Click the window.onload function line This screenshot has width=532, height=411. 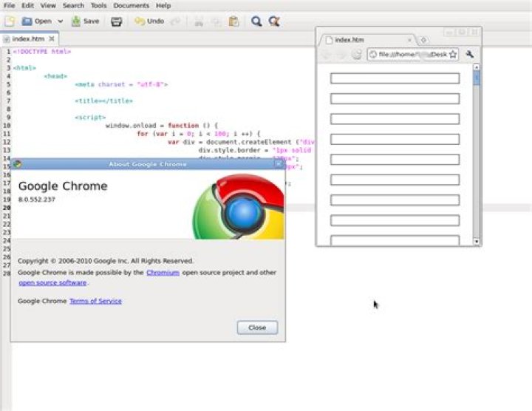(x=162, y=126)
